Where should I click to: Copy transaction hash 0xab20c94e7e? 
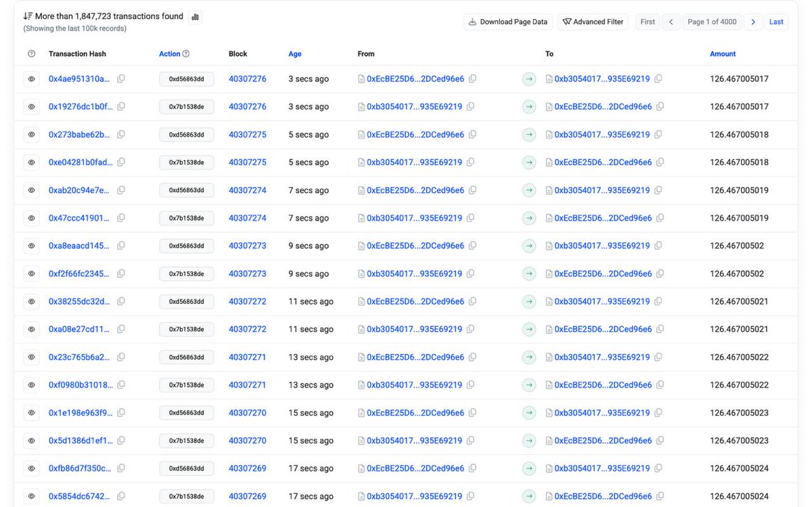(121, 190)
